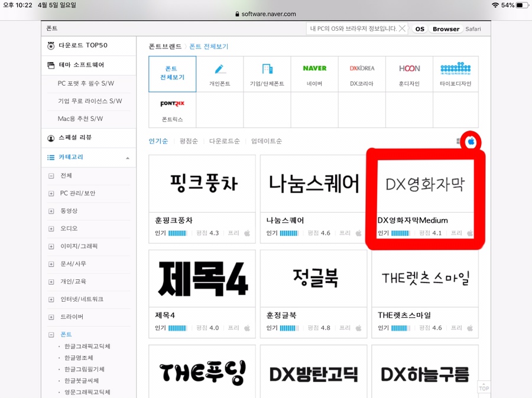Close the OS and browser info tooltip
Image resolution: width=532 pixels, height=398 pixels.
coord(402,28)
